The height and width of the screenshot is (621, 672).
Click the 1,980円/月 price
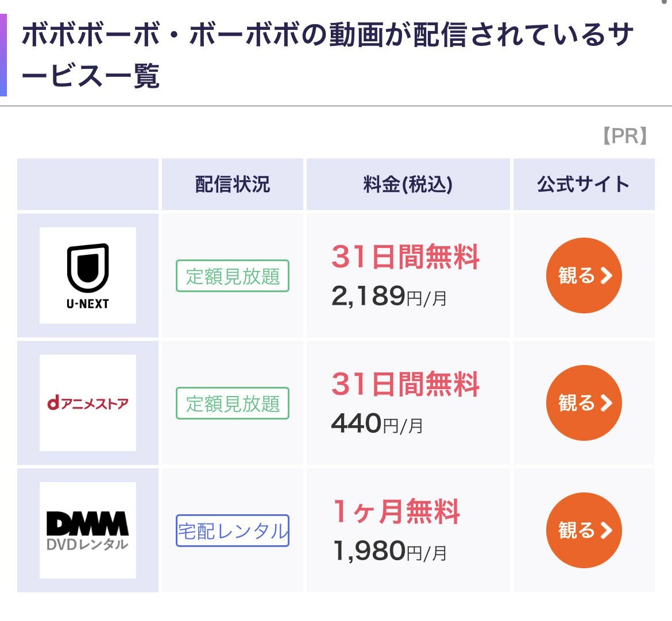point(389,551)
